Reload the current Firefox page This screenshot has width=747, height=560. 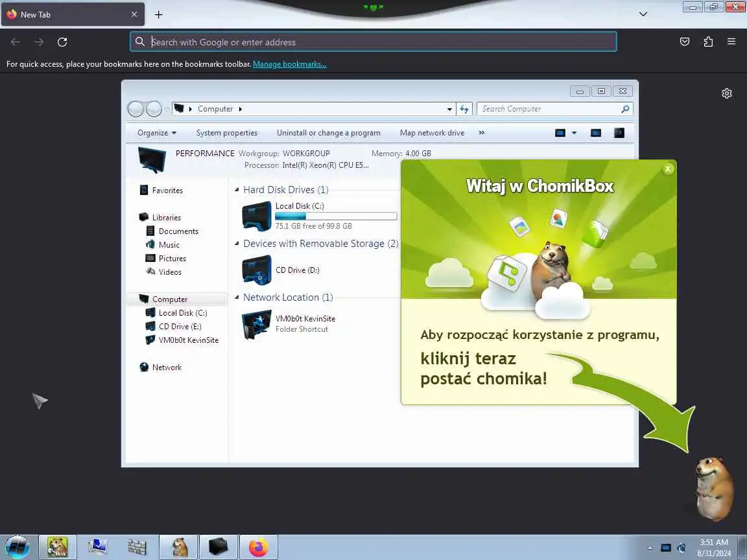[62, 42]
